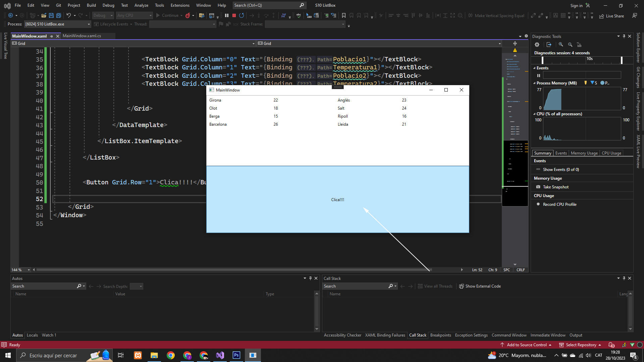This screenshot has height=362, width=644.
Task: Switch to the Memory Usage tab
Action: click(584, 153)
